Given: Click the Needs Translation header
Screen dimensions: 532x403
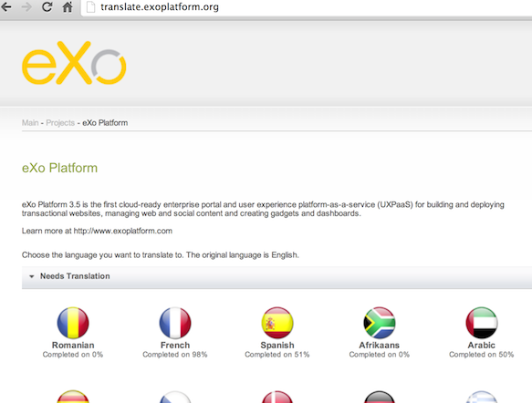Looking at the screenshot, I should tap(75, 276).
